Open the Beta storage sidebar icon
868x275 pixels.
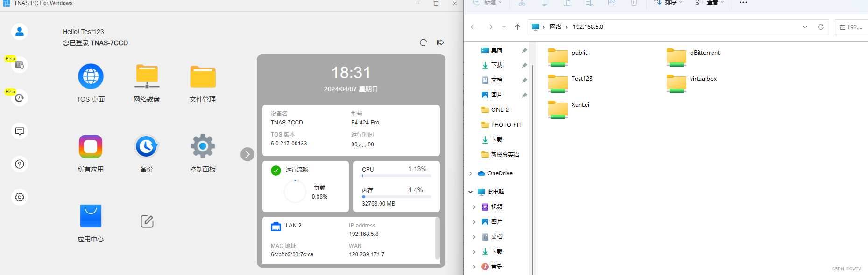coord(20,65)
